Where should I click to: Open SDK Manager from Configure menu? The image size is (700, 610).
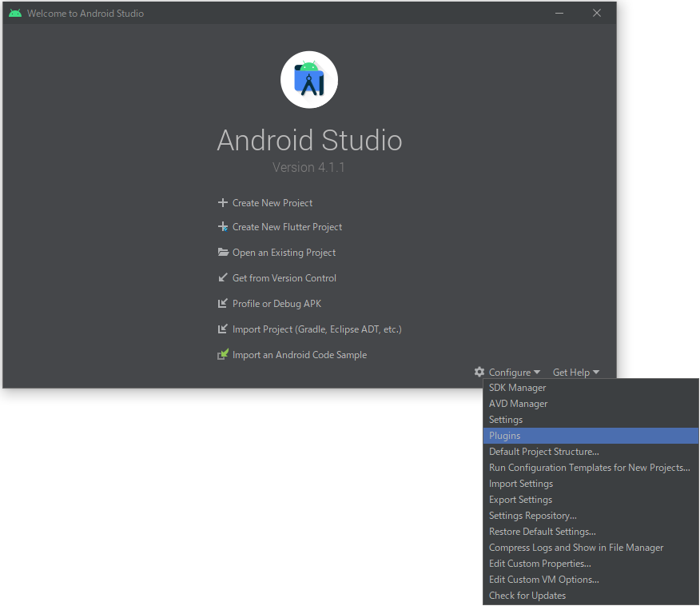591,388
